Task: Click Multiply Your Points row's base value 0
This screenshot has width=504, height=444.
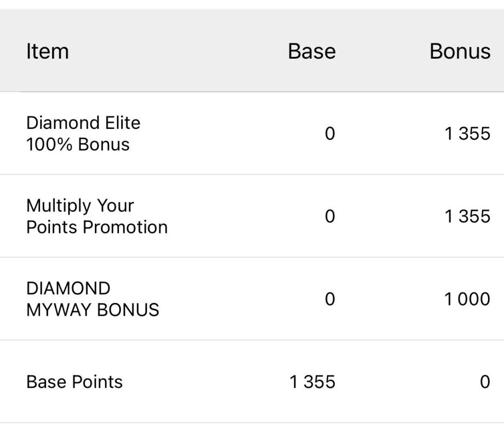Action: (329, 217)
